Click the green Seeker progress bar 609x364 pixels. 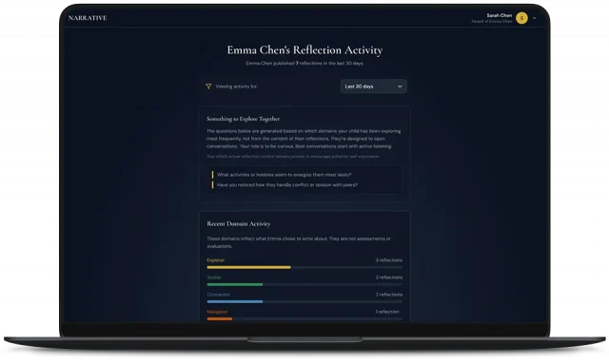point(235,284)
